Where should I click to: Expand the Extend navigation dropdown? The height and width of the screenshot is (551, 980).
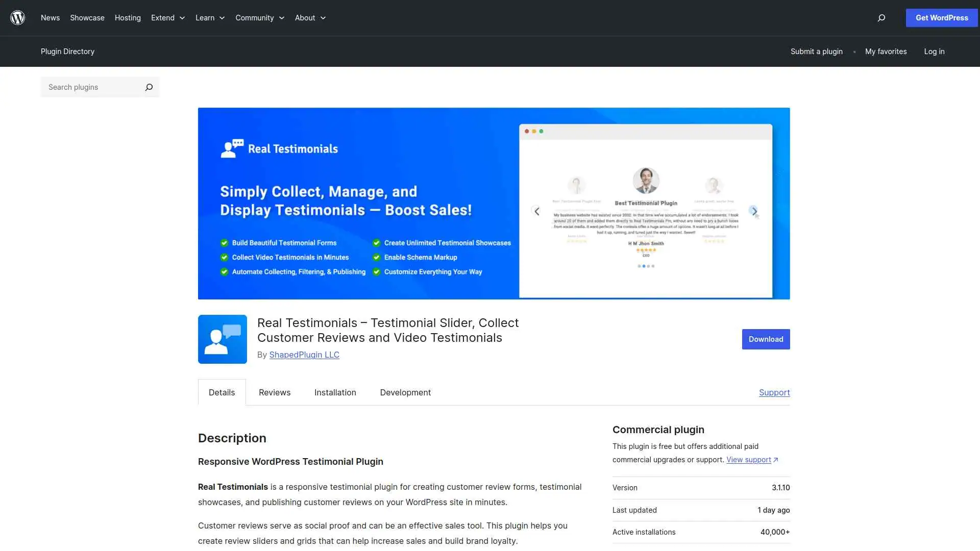point(182,18)
